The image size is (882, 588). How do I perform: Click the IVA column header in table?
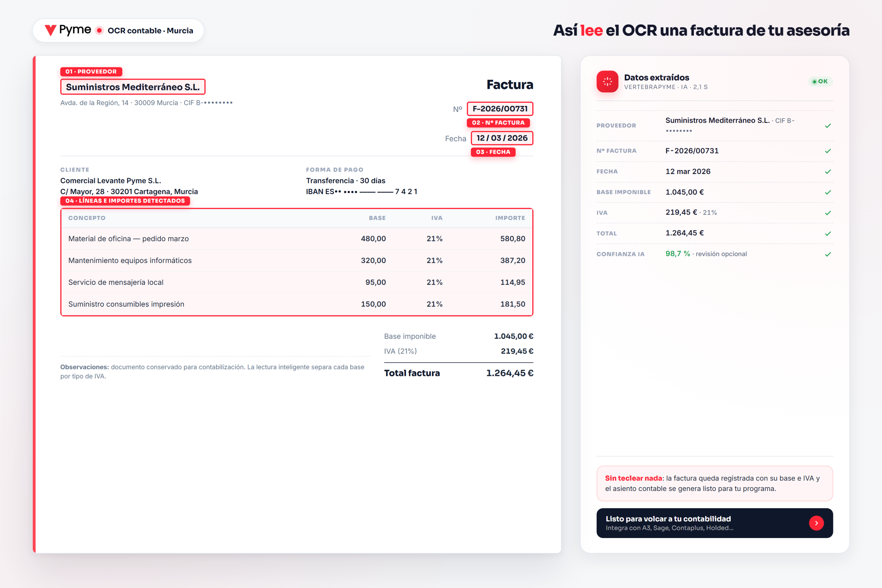click(437, 218)
